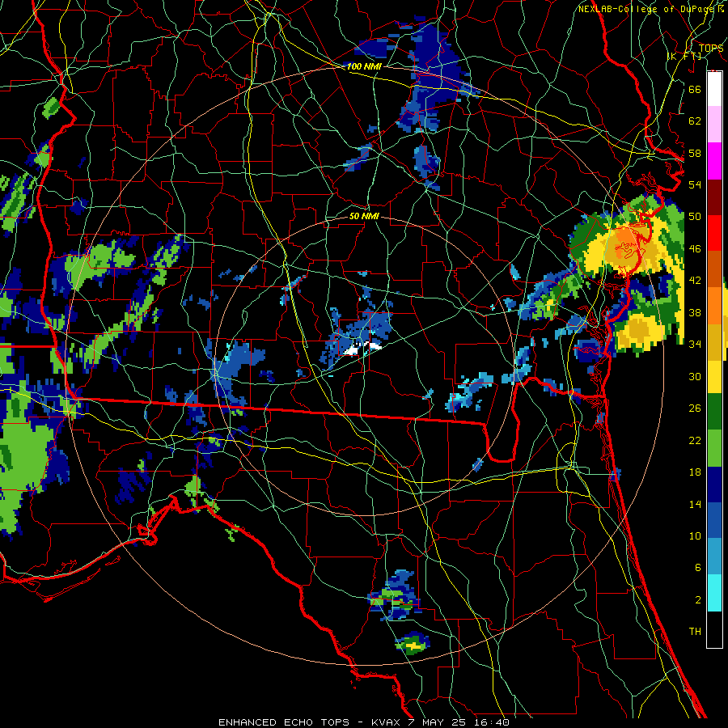This screenshot has height=728, width=728.
Task: Click the light blue legend segment
Action: pos(714,557)
